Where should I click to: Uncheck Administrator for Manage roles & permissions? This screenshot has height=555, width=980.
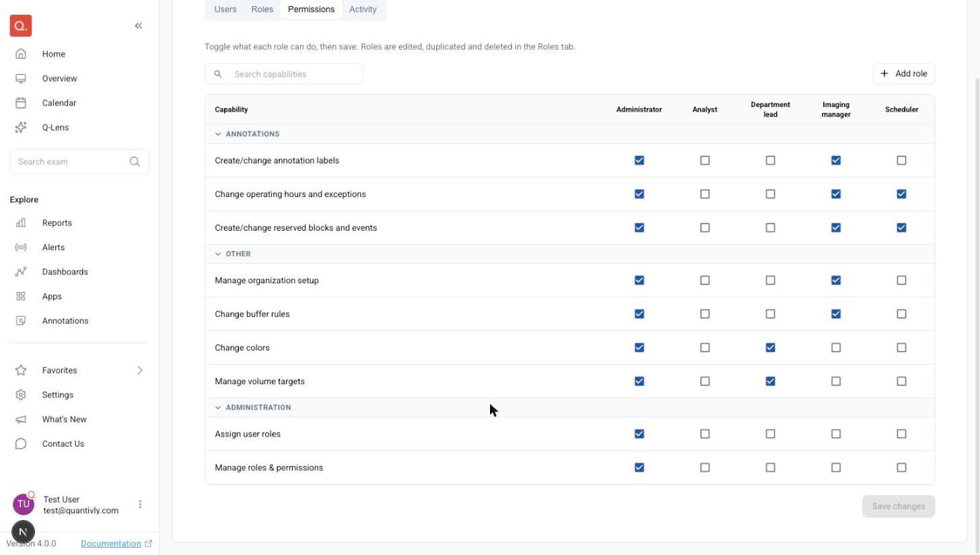[639, 468]
